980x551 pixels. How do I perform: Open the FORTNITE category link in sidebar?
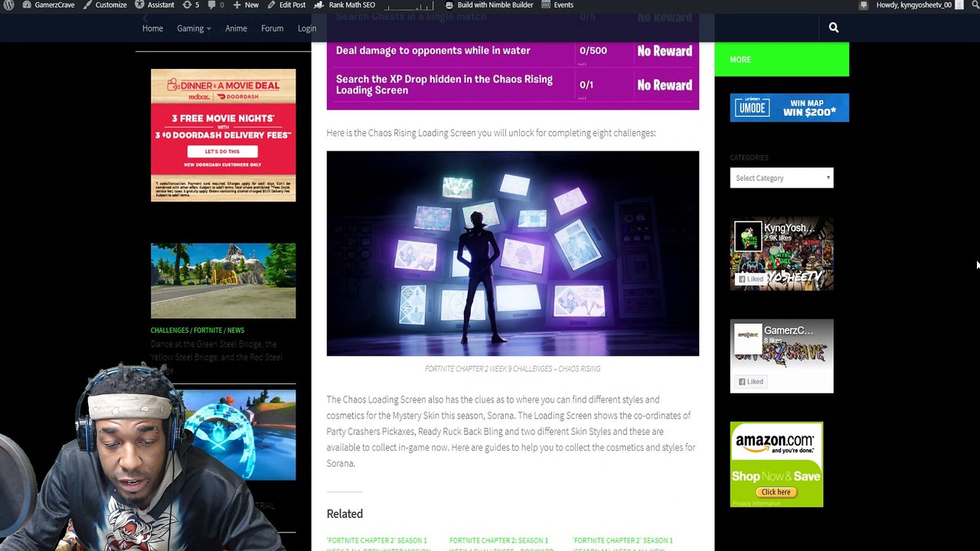pyautogui.click(x=207, y=330)
